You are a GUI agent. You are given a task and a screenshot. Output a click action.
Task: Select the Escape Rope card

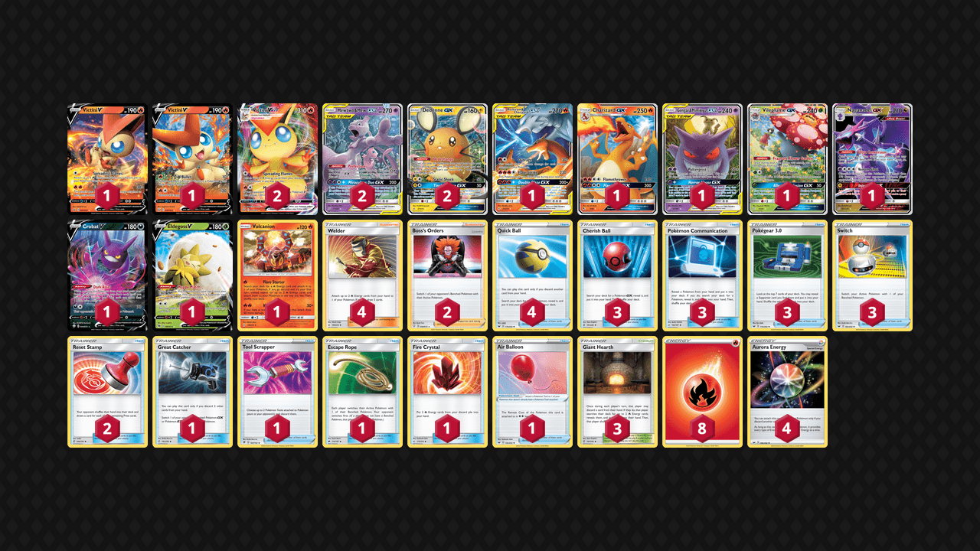[362, 392]
